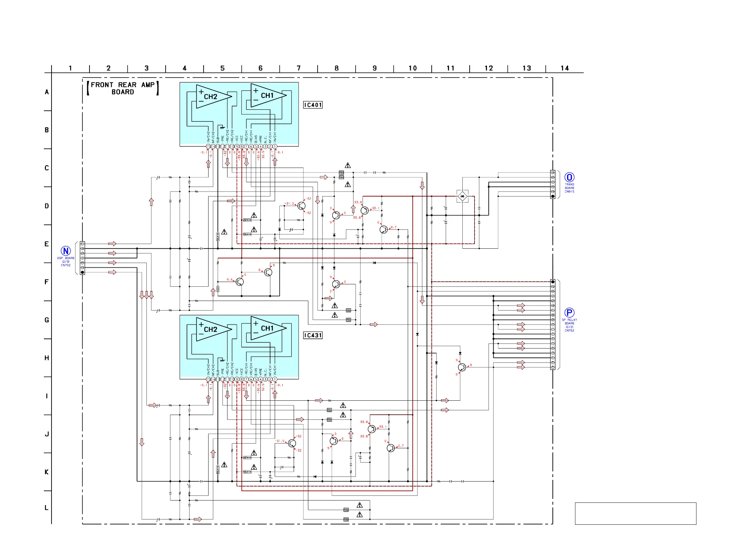
Task: Click the blue circled P connector symbol
Action: [x=569, y=313]
